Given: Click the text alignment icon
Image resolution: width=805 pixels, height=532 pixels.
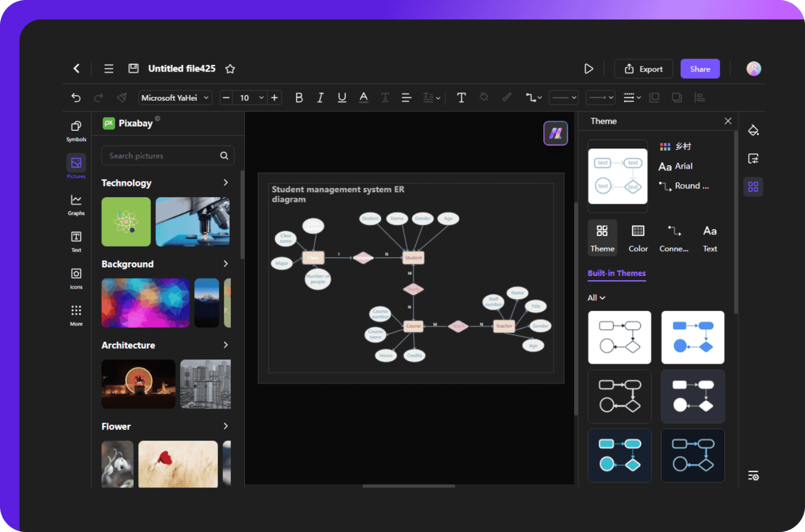Looking at the screenshot, I should 406,98.
